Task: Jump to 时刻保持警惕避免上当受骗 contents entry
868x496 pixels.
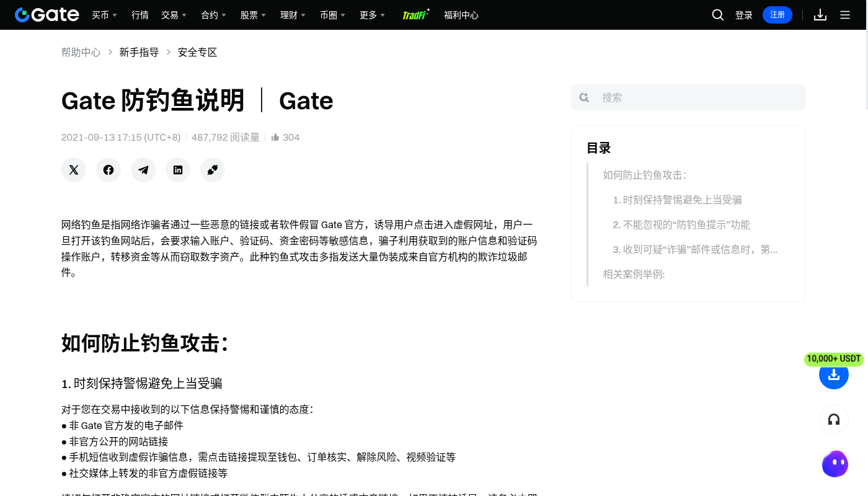Action: tap(678, 200)
